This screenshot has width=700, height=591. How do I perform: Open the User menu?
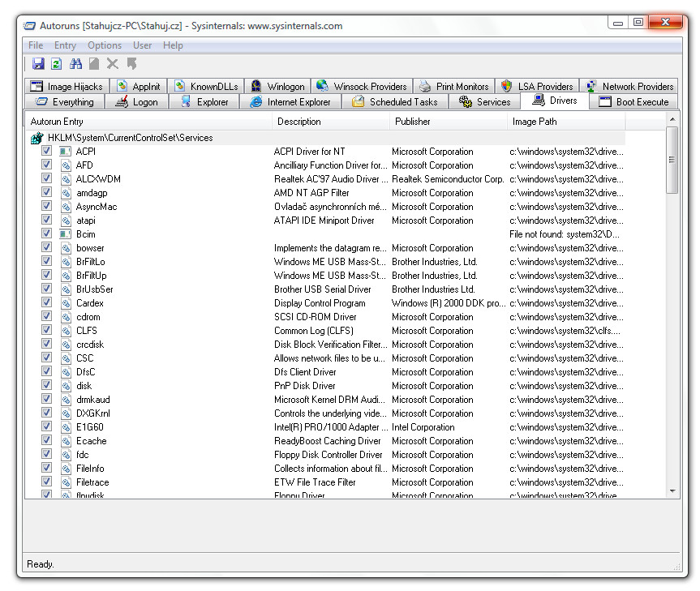(x=143, y=45)
